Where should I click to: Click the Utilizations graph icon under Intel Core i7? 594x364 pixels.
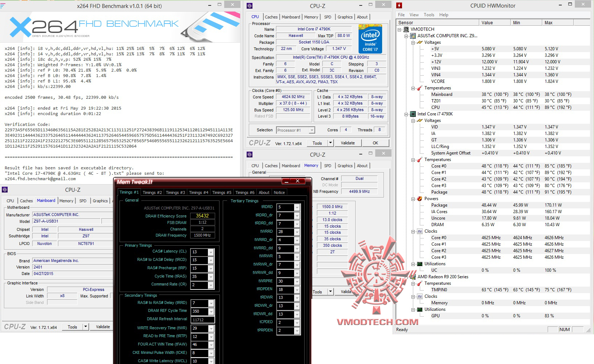420,264
